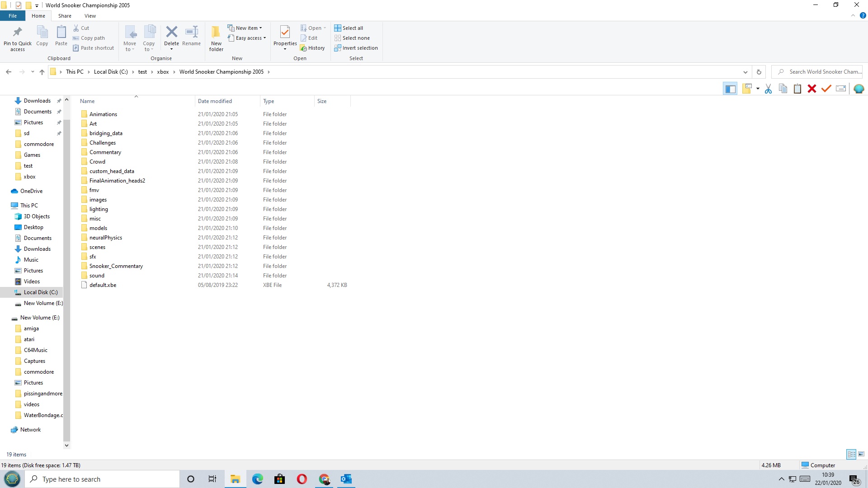Click Cut in the Clipboard group

point(81,28)
